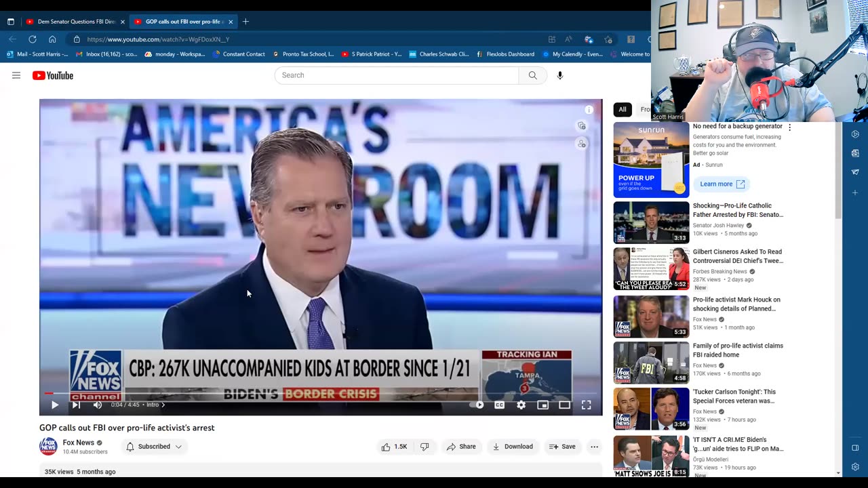Screen dimensions: 868x488
Task: Open Pronto Tax School bookmark
Action: coord(303,54)
